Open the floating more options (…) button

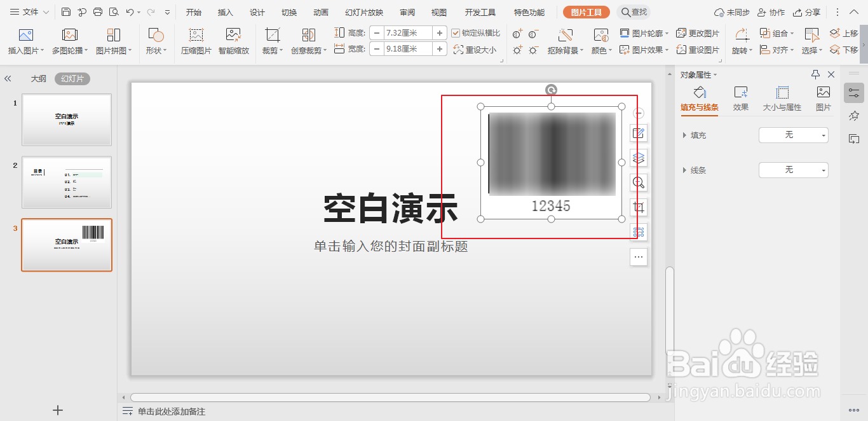[639, 257]
